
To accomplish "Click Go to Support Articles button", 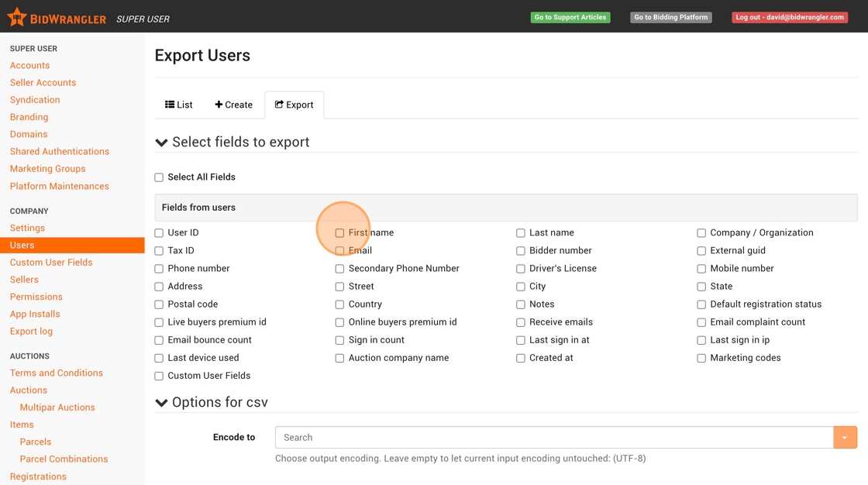I will [x=570, y=17].
